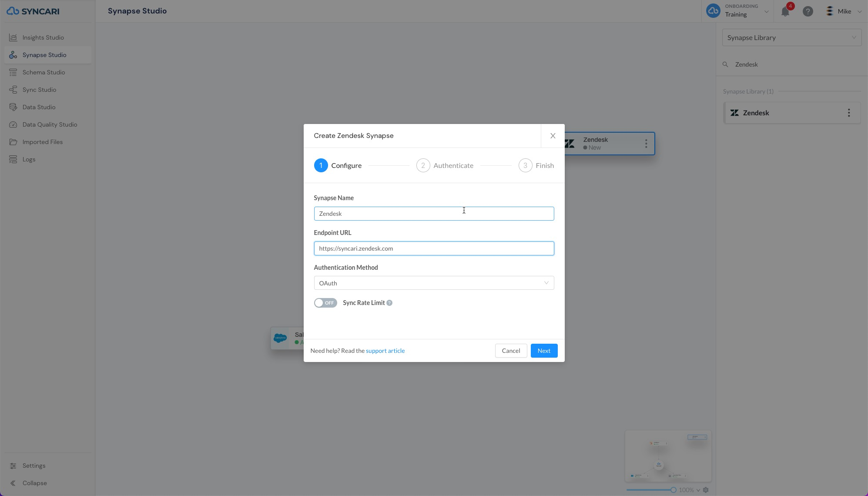The width and height of the screenshot is (868, 496).
Task: Open the Authentication Method OAuth dropdown
Action: (434, 283)
